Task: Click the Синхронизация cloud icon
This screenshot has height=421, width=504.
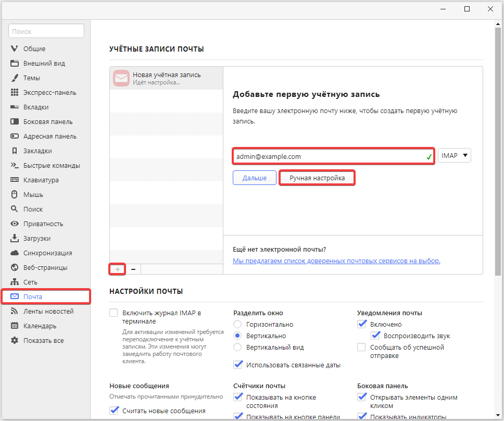Action: 15,253
